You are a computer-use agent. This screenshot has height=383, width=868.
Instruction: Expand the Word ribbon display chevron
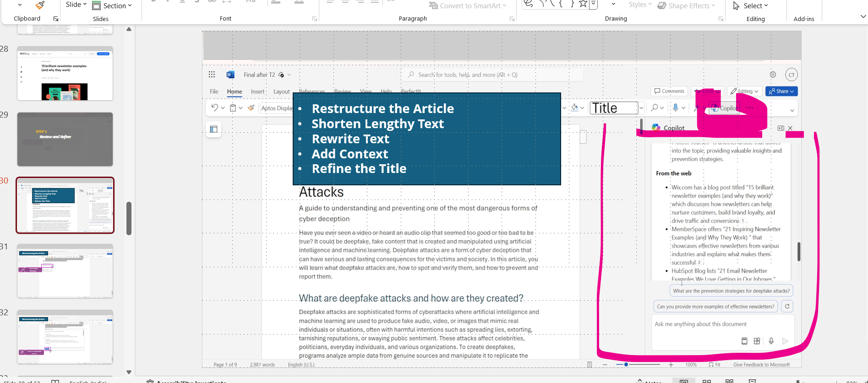click(x=792, y=111)
